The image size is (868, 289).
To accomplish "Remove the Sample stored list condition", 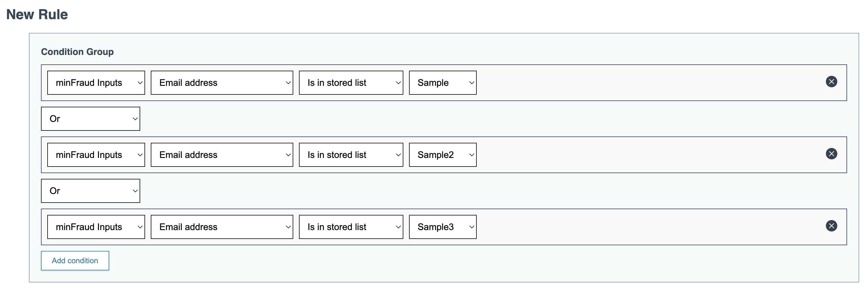I will pos(831,82).
